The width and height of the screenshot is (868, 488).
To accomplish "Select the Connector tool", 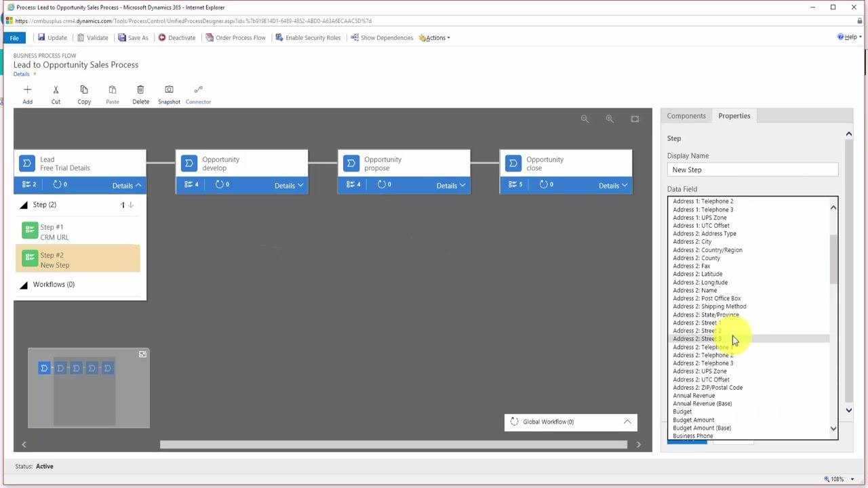I will (198, 89).
